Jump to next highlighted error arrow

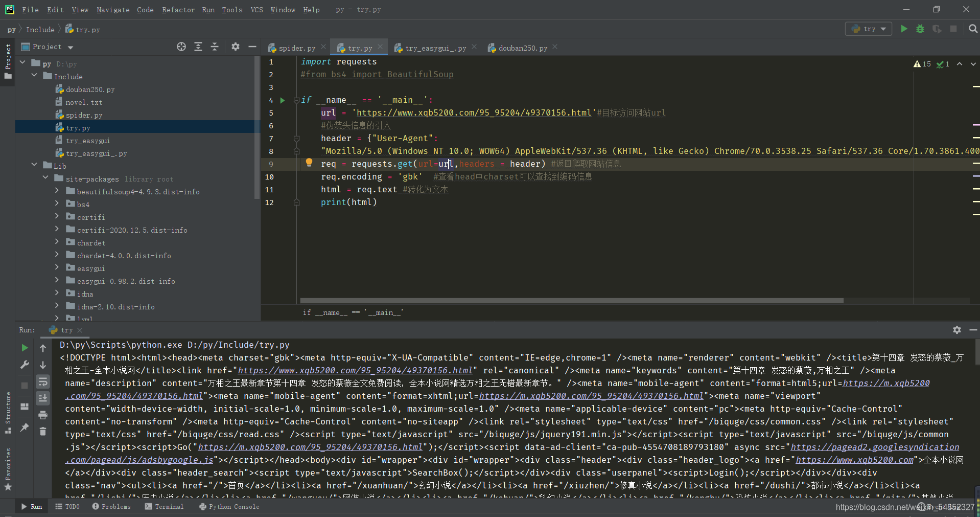click(x=973, y=64)
